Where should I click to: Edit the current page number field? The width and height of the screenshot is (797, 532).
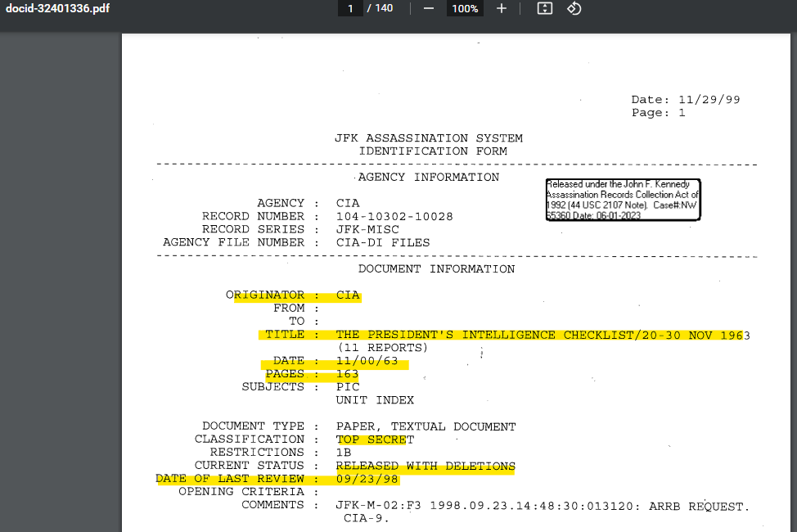(x=350, y=9)
